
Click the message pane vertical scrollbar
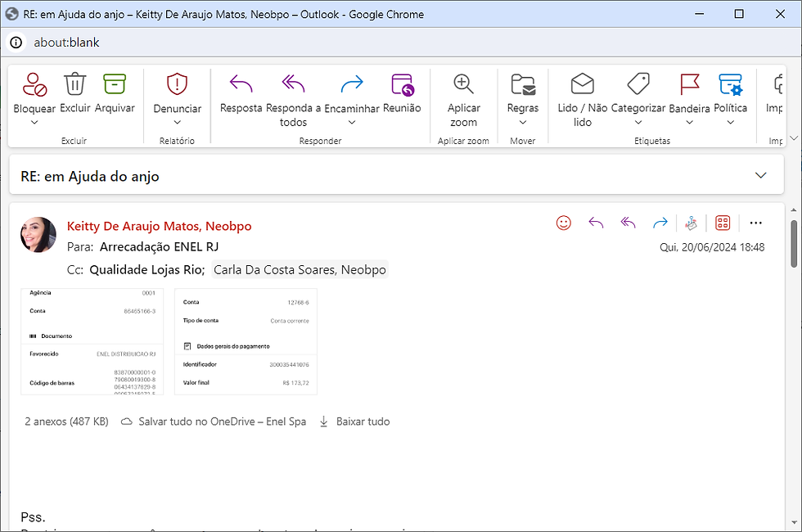tap(794, 244)
